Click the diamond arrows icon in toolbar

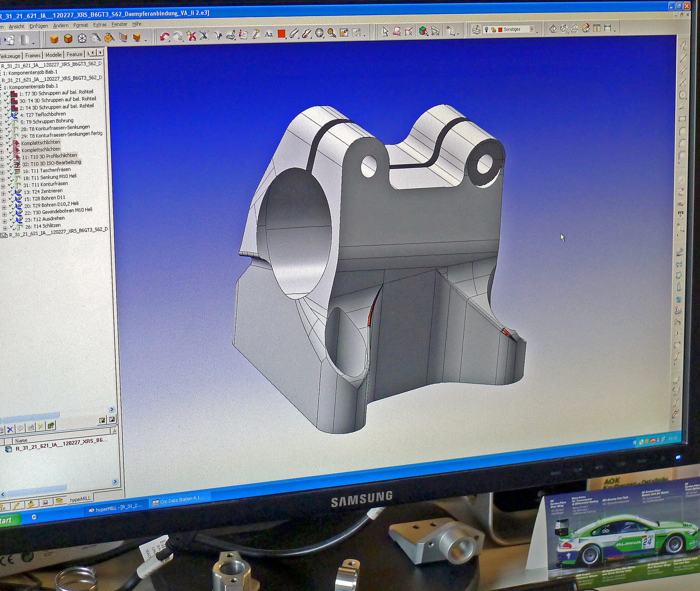click(x=552, y=29)
